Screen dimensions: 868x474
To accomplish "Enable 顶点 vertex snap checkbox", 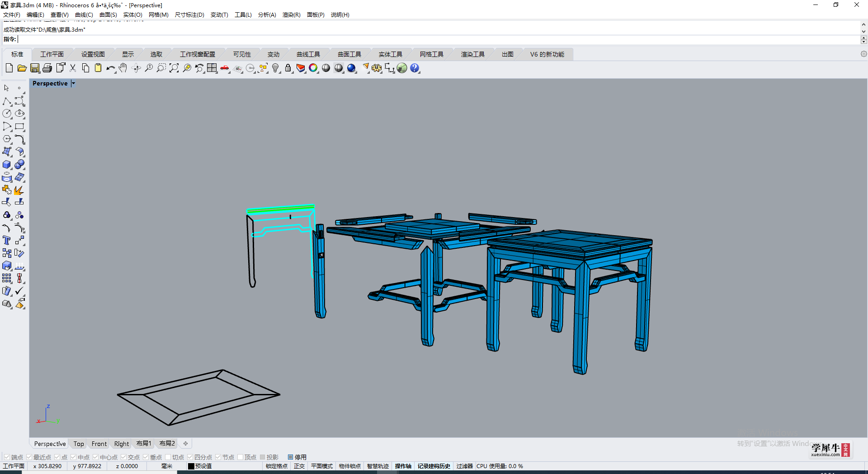I will (240, 457).
